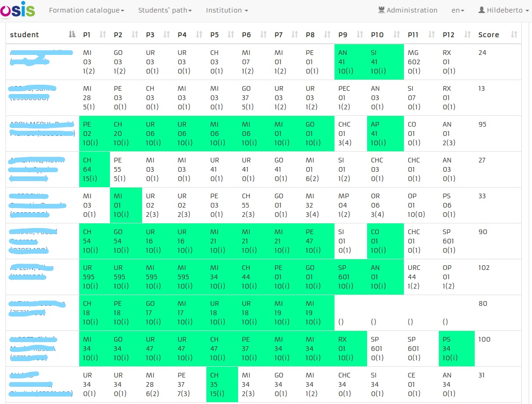This screenshot has height=404, width=532.
Task: Click sort arrows icon for P12 column
Action: point(468,34)
